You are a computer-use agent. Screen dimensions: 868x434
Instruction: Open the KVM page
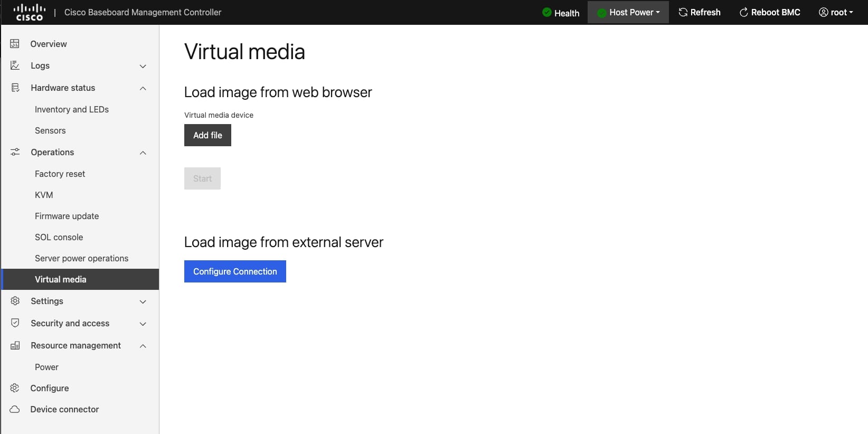(x=44, y=195)
